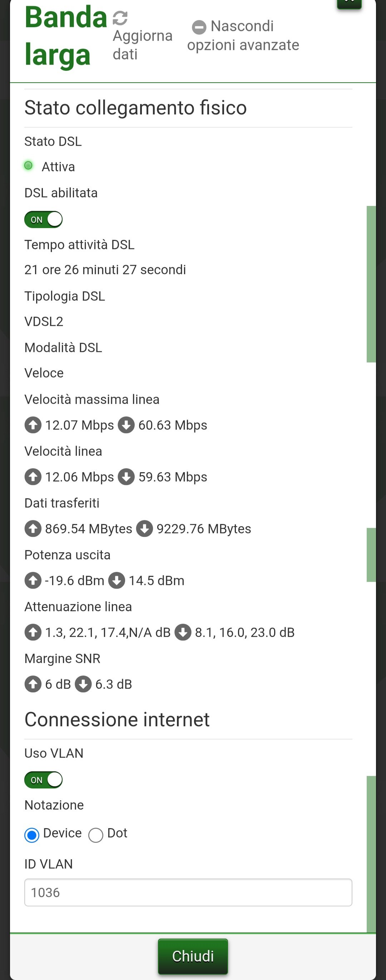Disable the Uso VLAN switch
This screenshot has width=386, height=980.
(x=43, y=780)
